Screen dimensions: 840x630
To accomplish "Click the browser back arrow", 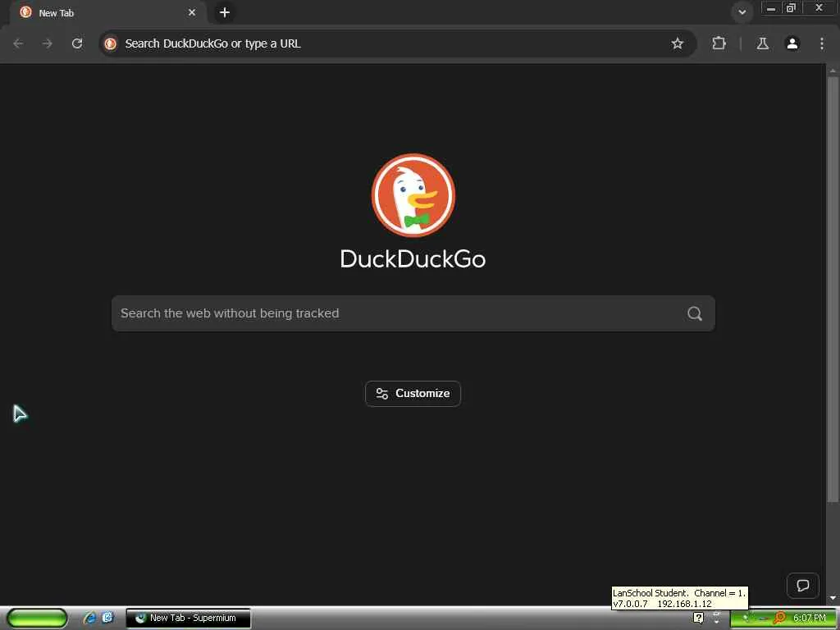I will (x=18, y=43).
